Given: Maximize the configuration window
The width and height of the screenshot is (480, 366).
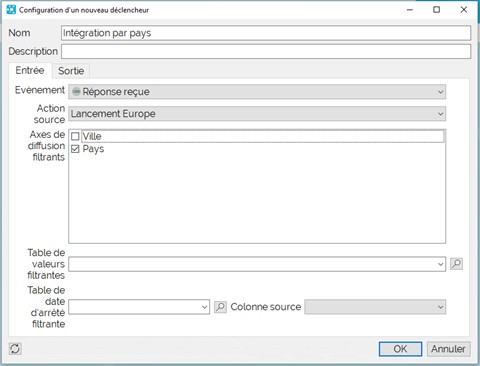Looking at the screenshot, I should 436,10.
